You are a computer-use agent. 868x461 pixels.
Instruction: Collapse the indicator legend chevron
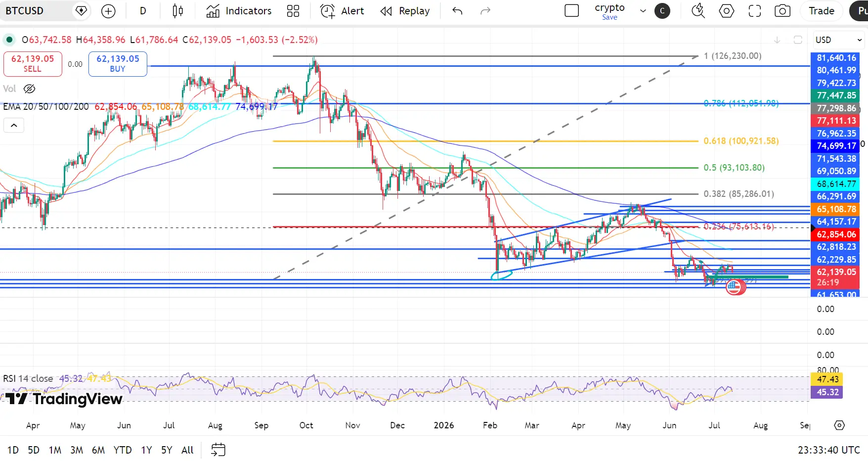(x=14, y=125)
